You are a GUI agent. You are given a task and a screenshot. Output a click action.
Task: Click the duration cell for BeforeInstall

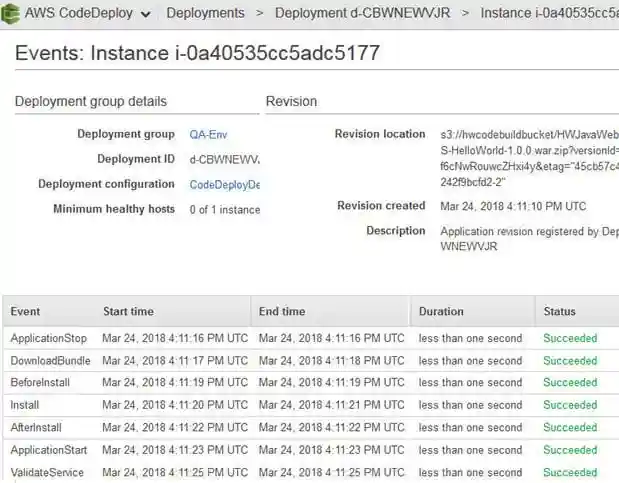point(470,382)
